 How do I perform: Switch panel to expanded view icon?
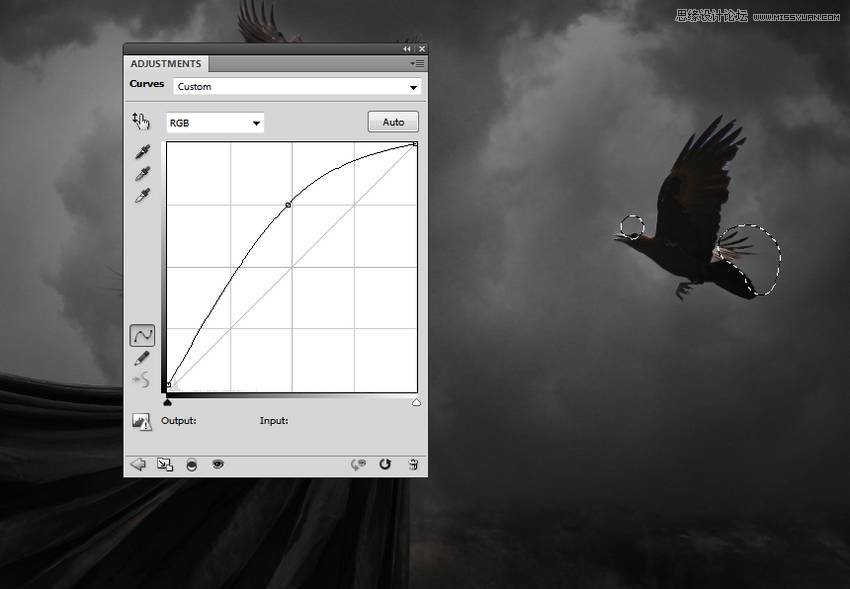165,464
